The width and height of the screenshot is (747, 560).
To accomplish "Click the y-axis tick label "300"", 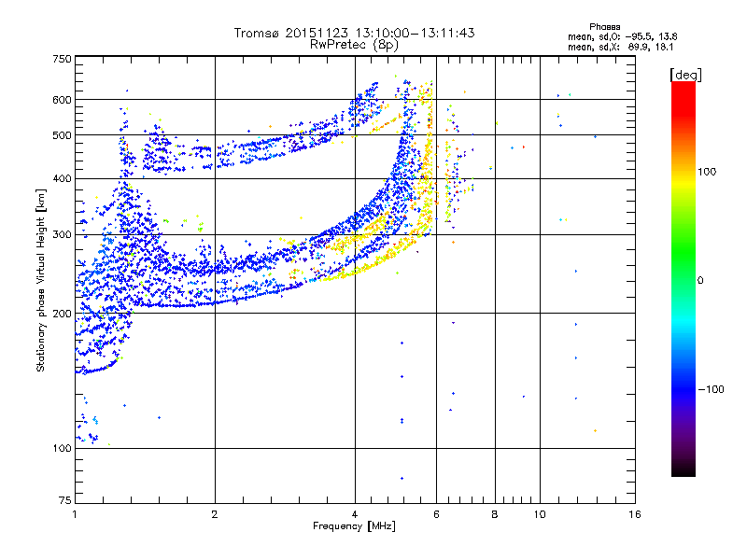I will [62, 235].
